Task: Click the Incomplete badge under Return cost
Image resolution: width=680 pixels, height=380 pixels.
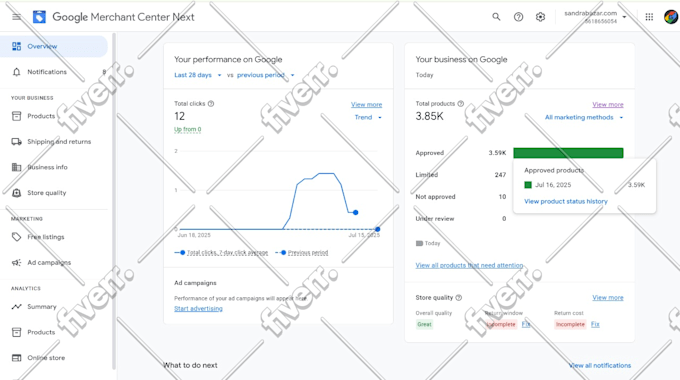Action: click(570, 324)
